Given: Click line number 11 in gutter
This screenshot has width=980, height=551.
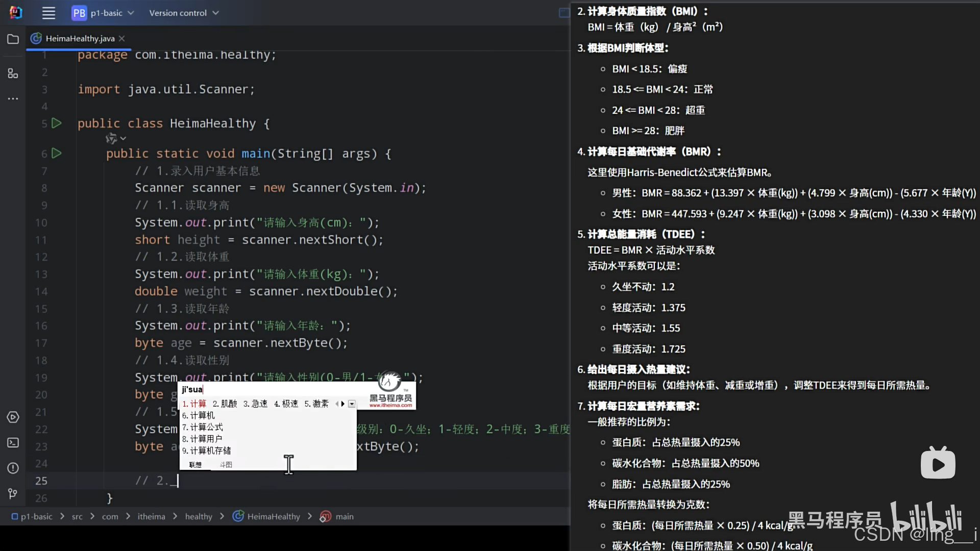Looking at the screenshot, I should [41, 240].
